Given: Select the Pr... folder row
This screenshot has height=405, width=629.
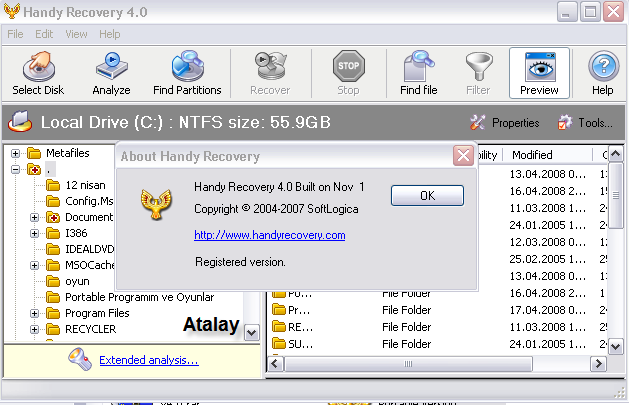Looking at the screenshot, I should click(436, 310).
